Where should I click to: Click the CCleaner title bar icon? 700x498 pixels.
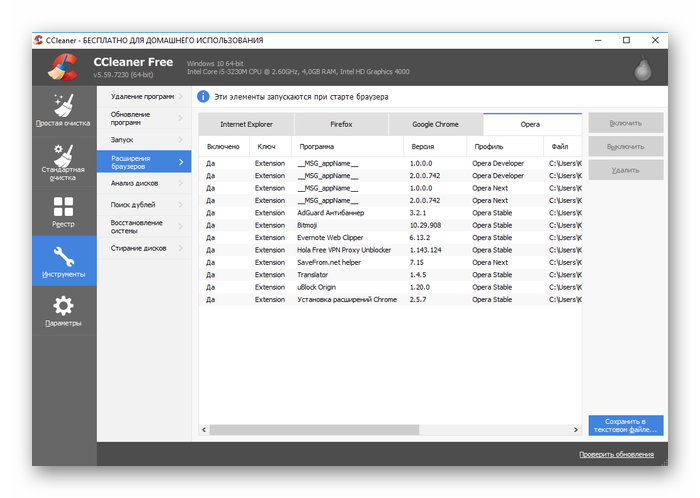point(38,40)
